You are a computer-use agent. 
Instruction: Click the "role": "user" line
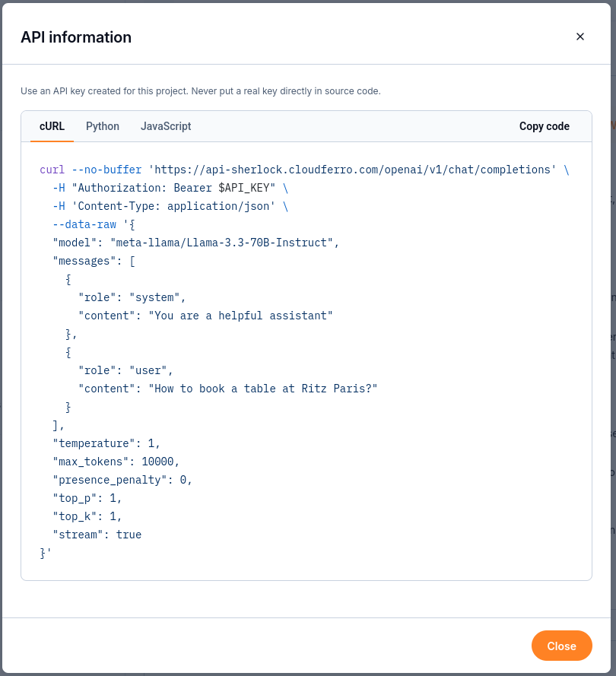click(x=125, y=370)
